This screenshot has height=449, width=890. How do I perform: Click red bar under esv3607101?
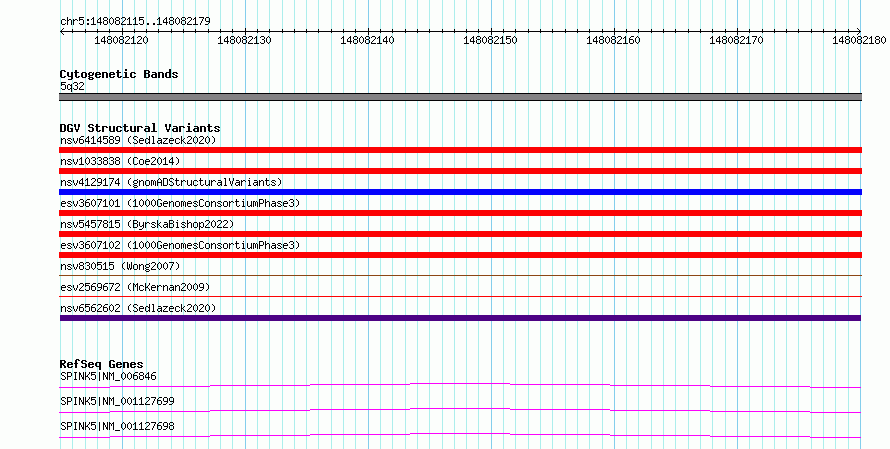click(x=460, y=213)
